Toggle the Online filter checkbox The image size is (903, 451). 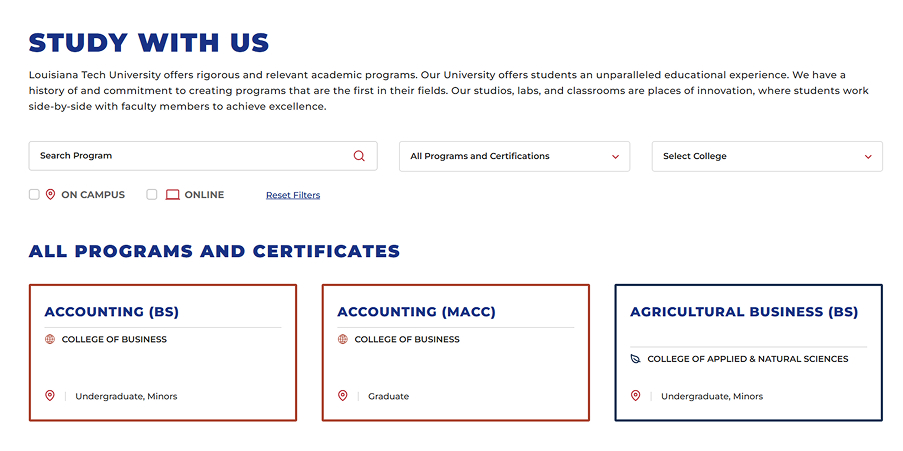[152, 195]
